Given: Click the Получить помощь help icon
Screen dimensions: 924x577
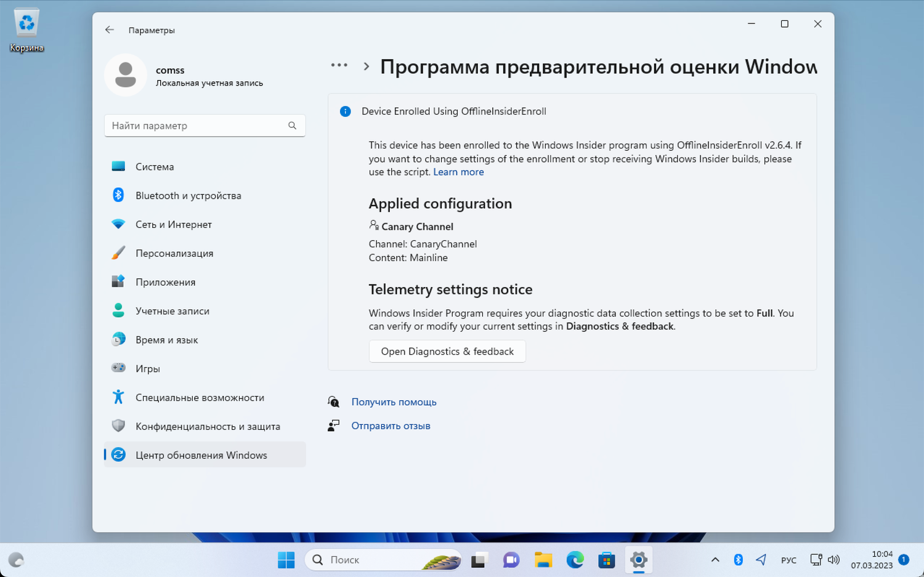Looking at the screenshot, I should click(334, 402).
